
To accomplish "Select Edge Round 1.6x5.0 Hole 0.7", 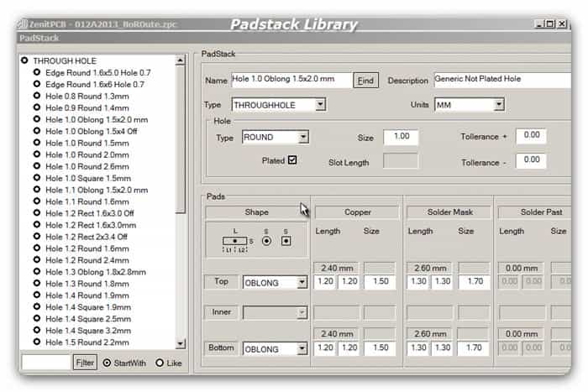I will (98, 73).
